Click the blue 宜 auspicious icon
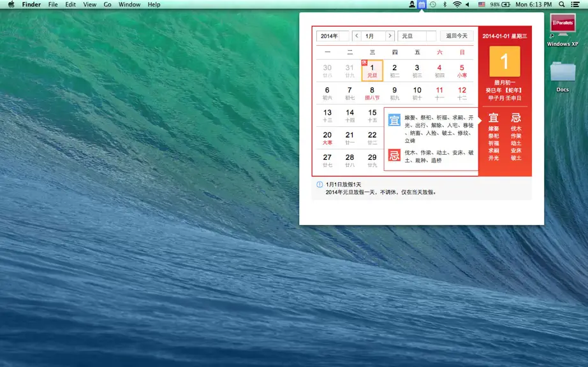 (394, 120)
